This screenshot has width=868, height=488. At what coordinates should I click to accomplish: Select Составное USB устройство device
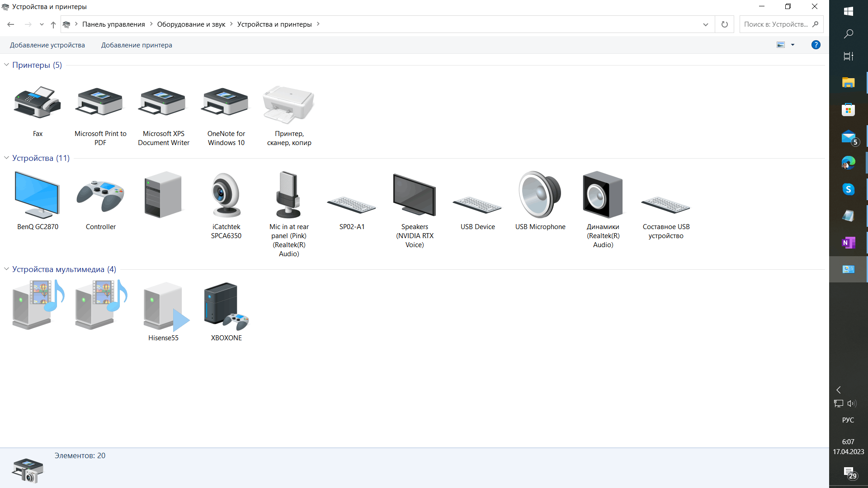pos(666,205)
